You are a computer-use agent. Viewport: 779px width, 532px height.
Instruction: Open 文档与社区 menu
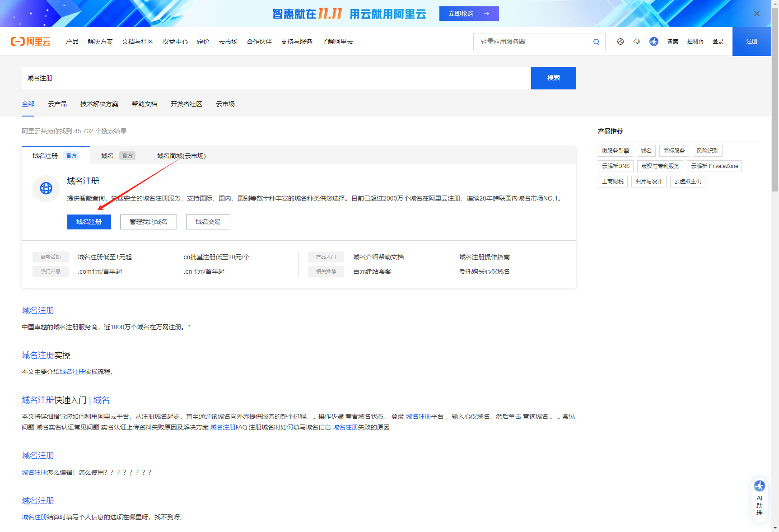coord(138,42)
